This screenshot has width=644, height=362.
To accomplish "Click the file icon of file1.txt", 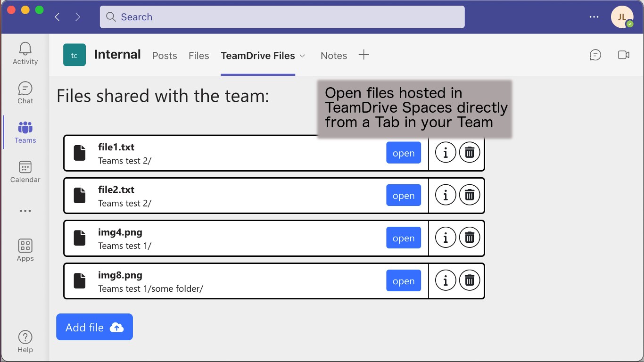I will click(80, 153).
